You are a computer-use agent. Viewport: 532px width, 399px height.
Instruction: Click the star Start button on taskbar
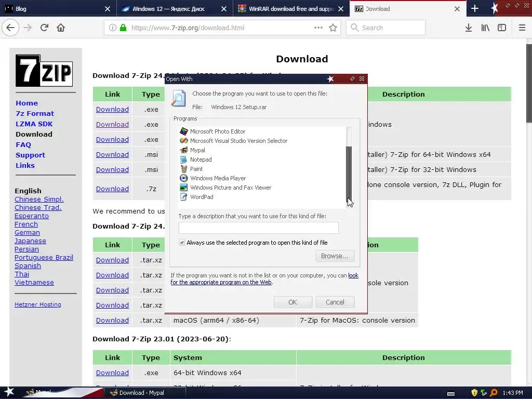coord(9,392)
